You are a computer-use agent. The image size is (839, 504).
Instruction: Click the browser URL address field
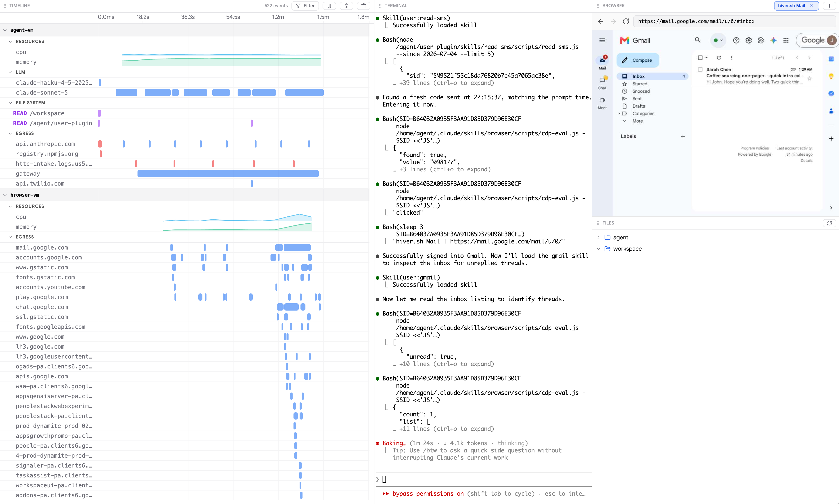pyautogui.click(x=734, y=21)
